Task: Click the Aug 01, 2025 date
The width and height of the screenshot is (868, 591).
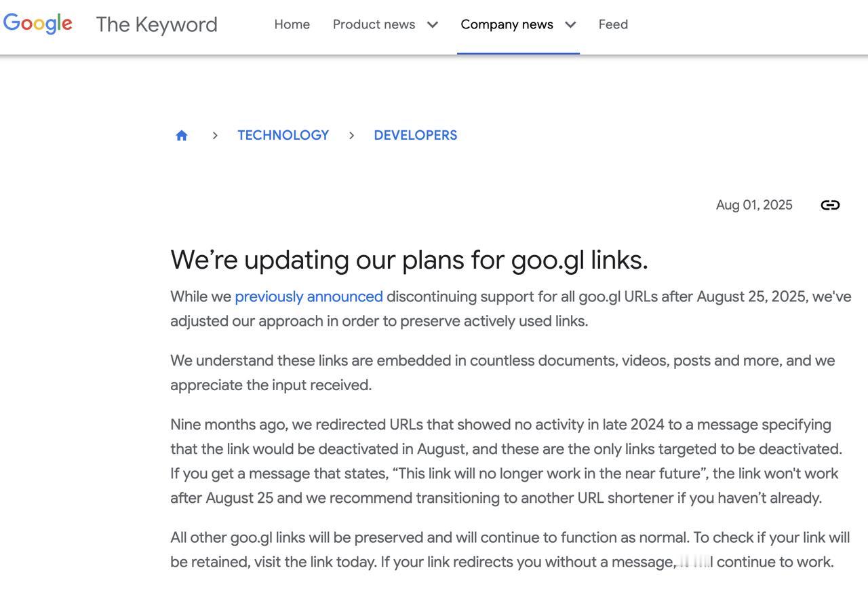Action: 754,205
